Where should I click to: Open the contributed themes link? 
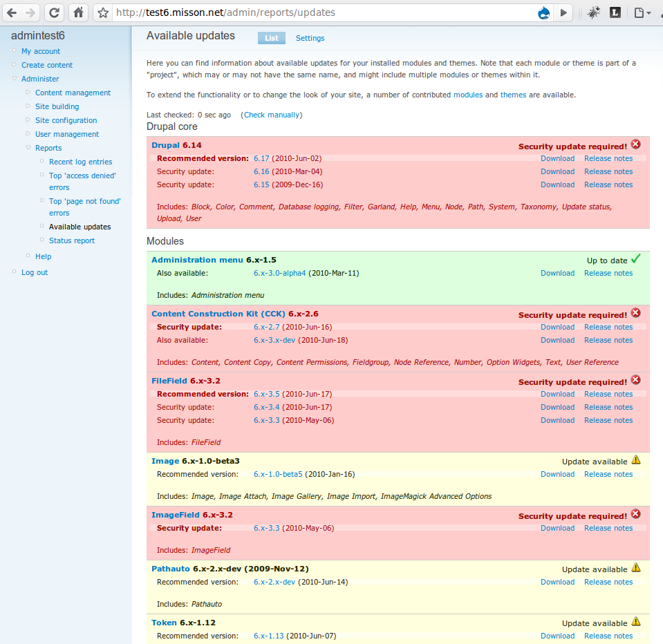click(513, 95)
